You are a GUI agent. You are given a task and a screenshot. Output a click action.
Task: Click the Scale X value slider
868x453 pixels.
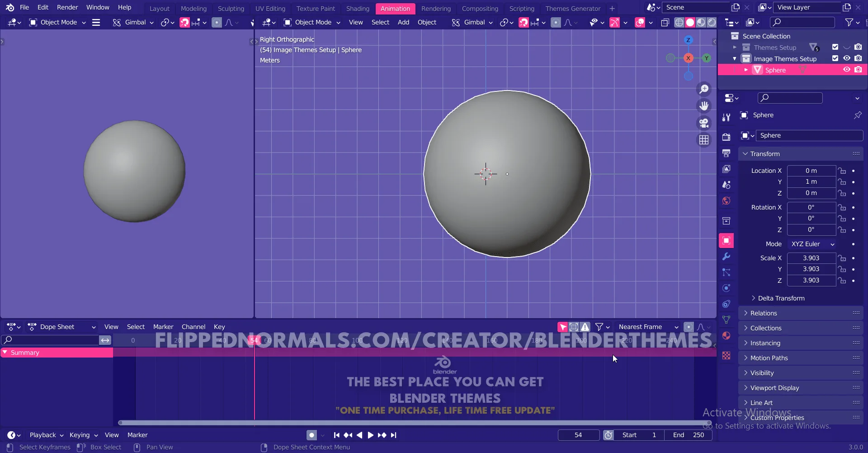(811, 257)
